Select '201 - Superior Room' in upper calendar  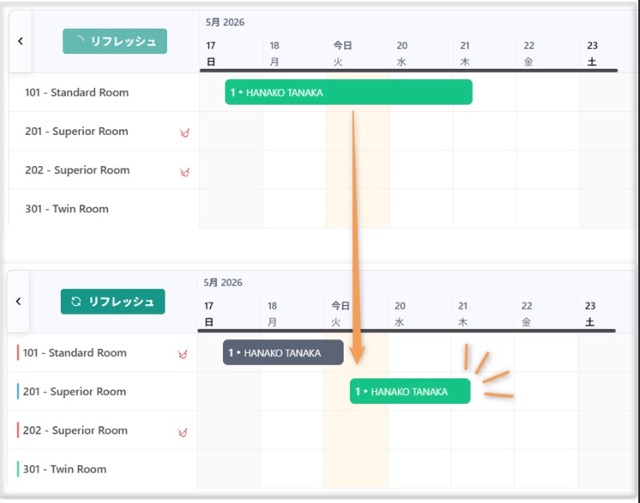click(x=77, y=131)
